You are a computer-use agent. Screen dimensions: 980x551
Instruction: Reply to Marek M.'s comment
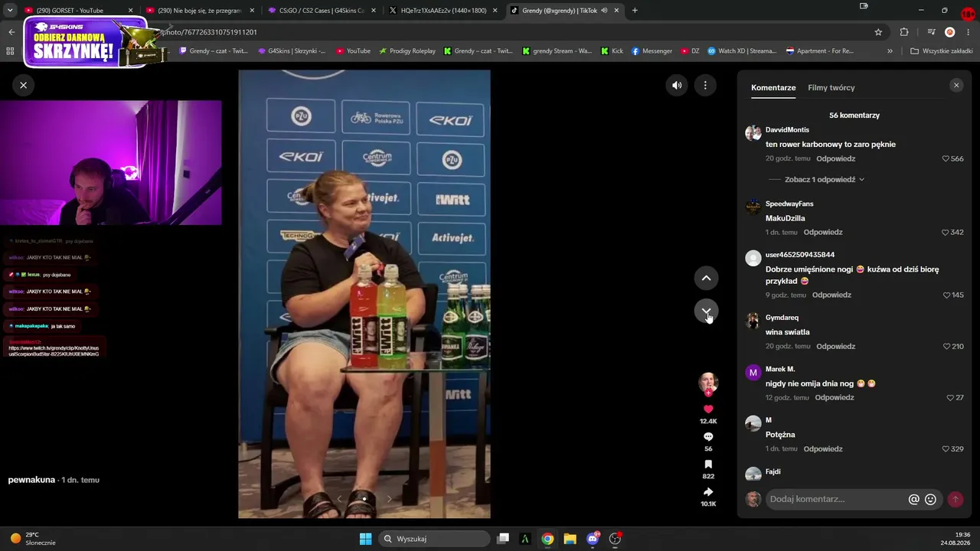[835, 398]
